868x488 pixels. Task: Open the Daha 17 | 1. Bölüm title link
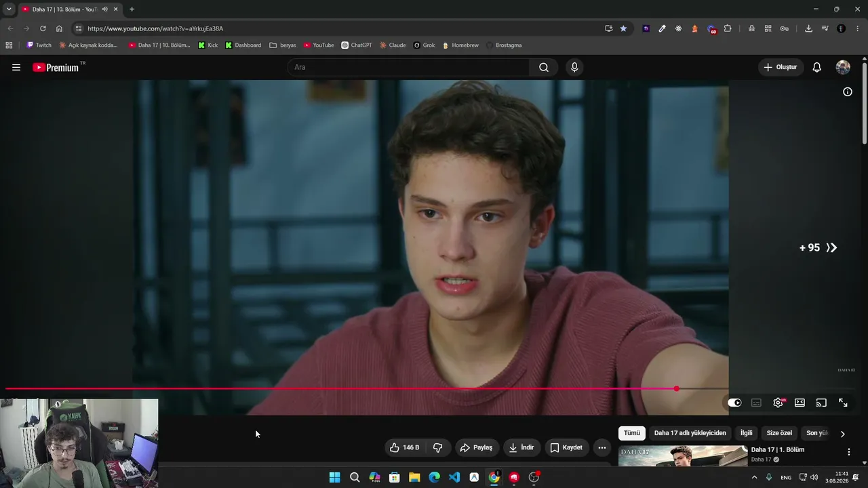tap(778, 449)
